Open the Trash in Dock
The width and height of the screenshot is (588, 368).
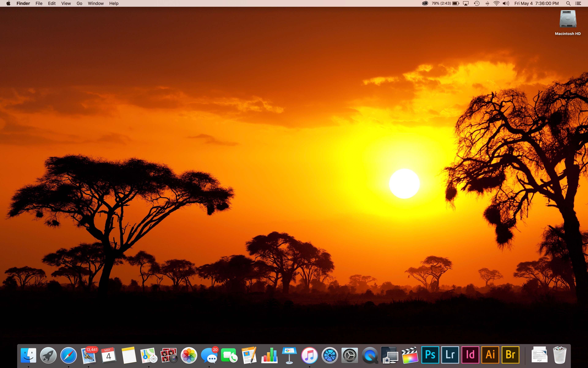tap(560, 355)
